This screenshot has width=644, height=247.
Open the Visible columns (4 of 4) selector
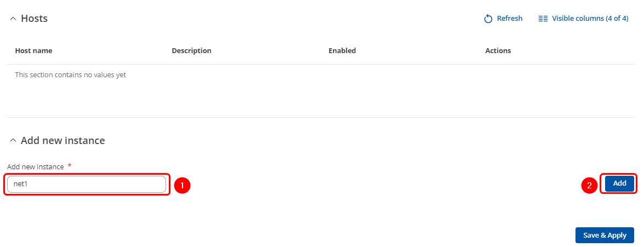coord(589,19)
